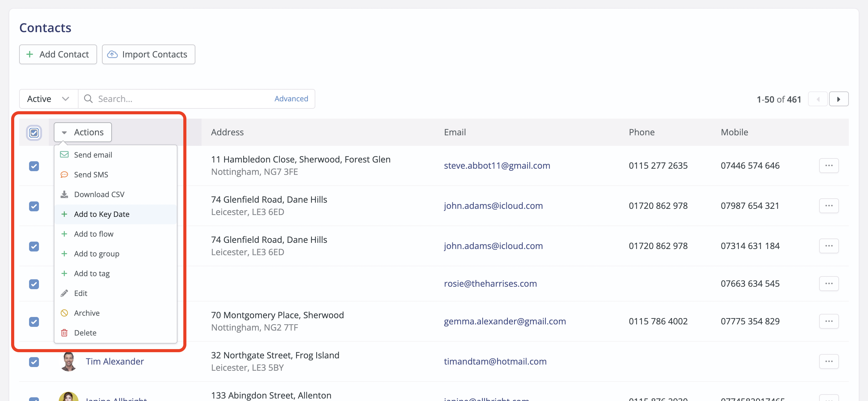Click the search magnifier icon
The image size is (868, 401).
(88, 99)
